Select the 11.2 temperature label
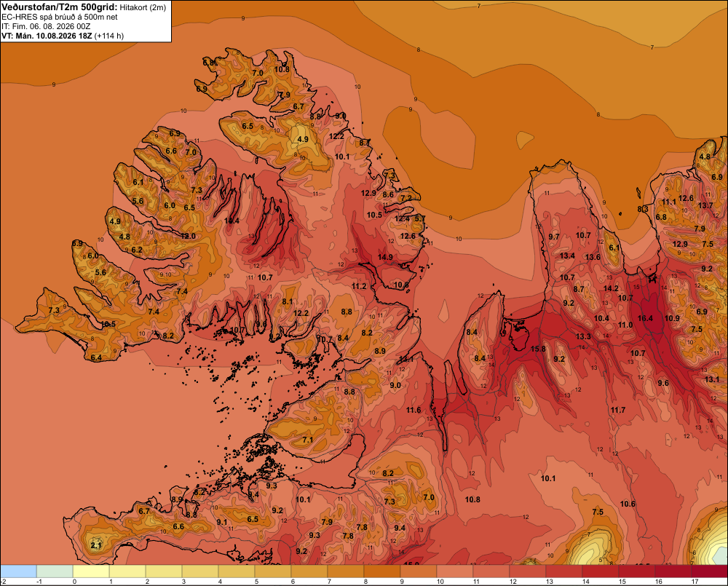The image size is (728, 586). click(x=359, y=286)
